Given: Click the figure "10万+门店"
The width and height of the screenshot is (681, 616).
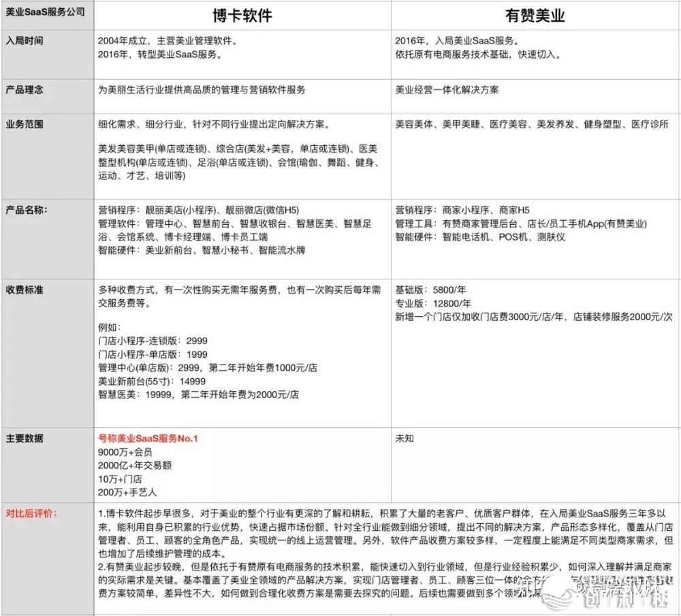Looking at the screenshot, I should point(120,480).
